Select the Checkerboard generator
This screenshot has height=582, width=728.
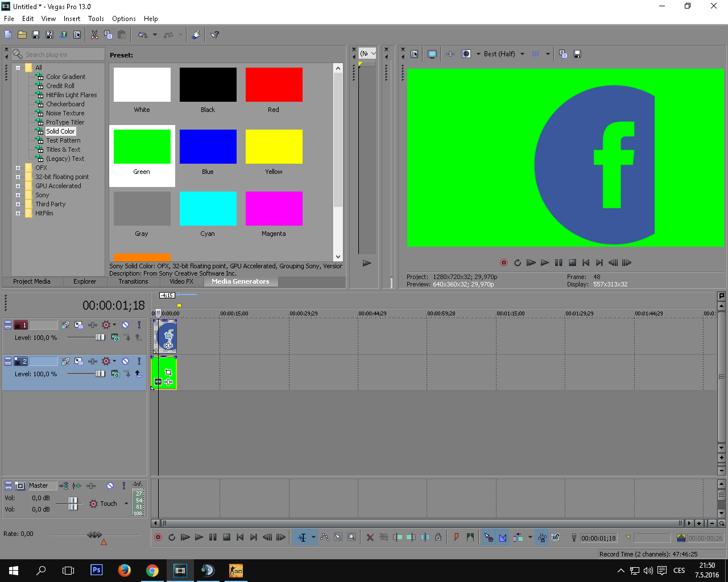(65, 104)
